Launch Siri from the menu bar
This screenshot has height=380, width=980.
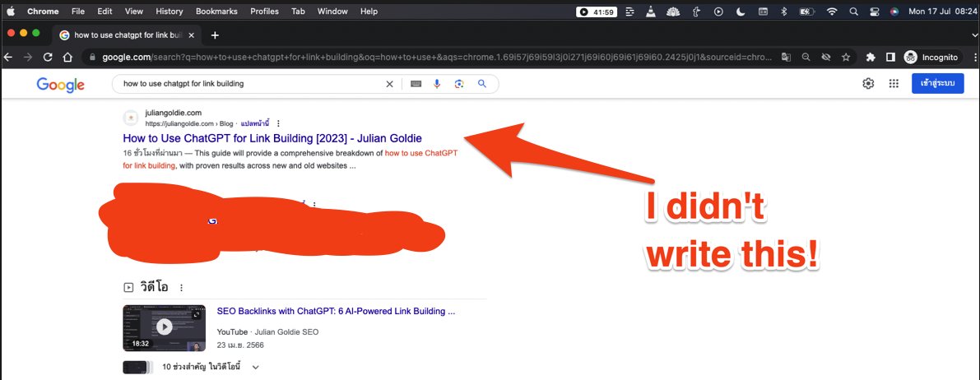click(x=894, y=12)
